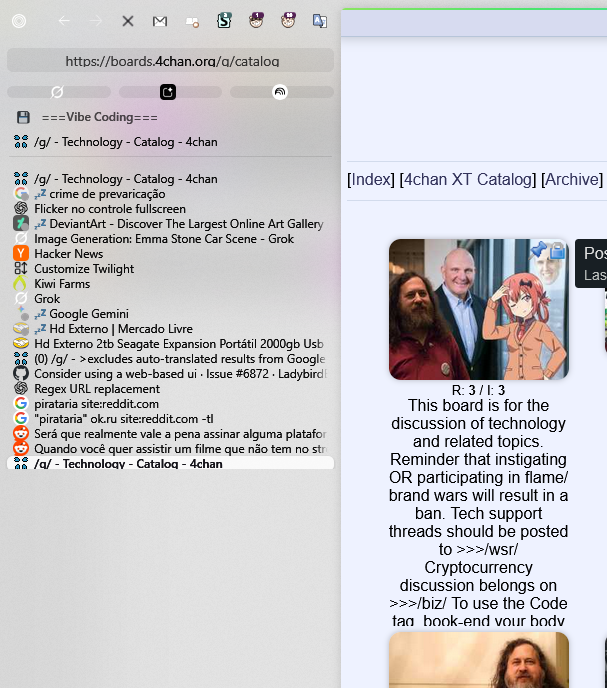Stop page loading with the X button
Viewport: 607px width, 688px height.
coord(128,21)
